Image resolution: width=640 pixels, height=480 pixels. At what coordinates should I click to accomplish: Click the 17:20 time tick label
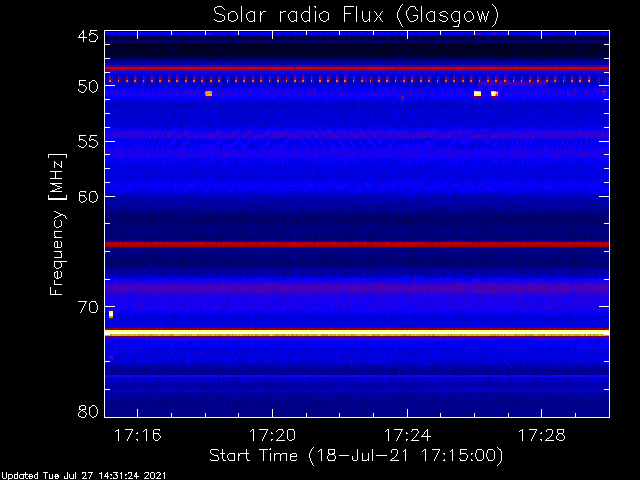pos(272,436)
